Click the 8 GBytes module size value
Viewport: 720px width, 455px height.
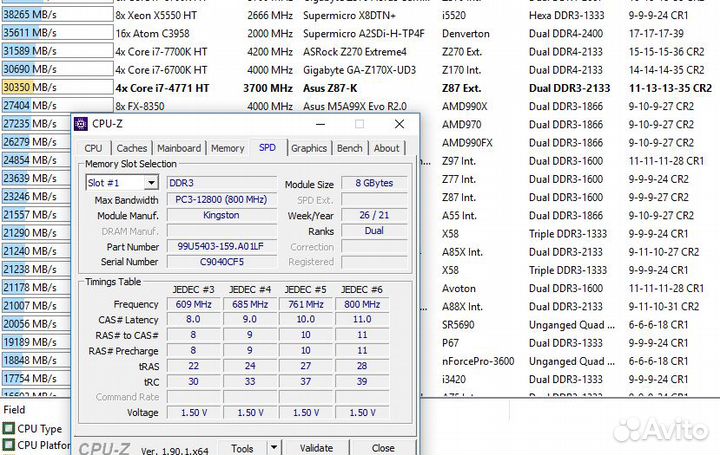tap(374, 183)
